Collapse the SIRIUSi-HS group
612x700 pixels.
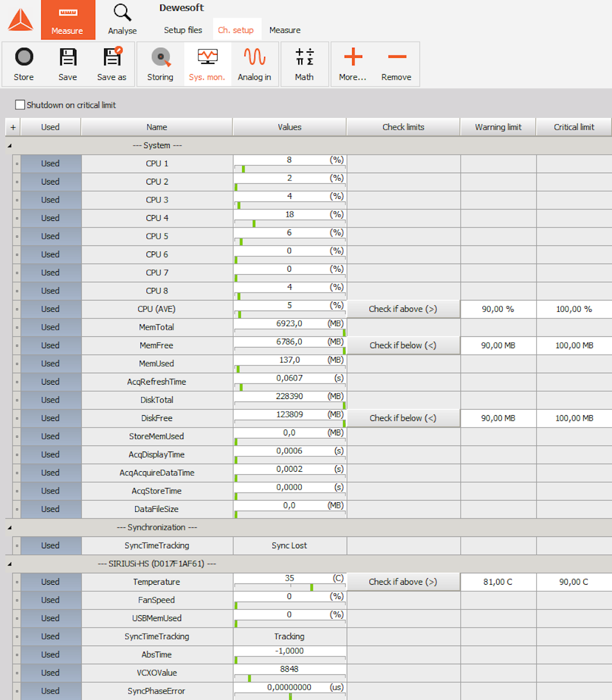(10, 564)
